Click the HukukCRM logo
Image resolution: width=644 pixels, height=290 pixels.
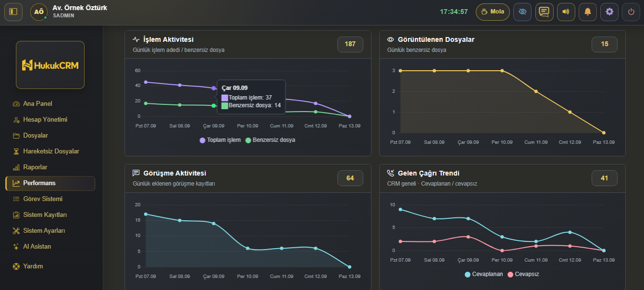(50, 65)
